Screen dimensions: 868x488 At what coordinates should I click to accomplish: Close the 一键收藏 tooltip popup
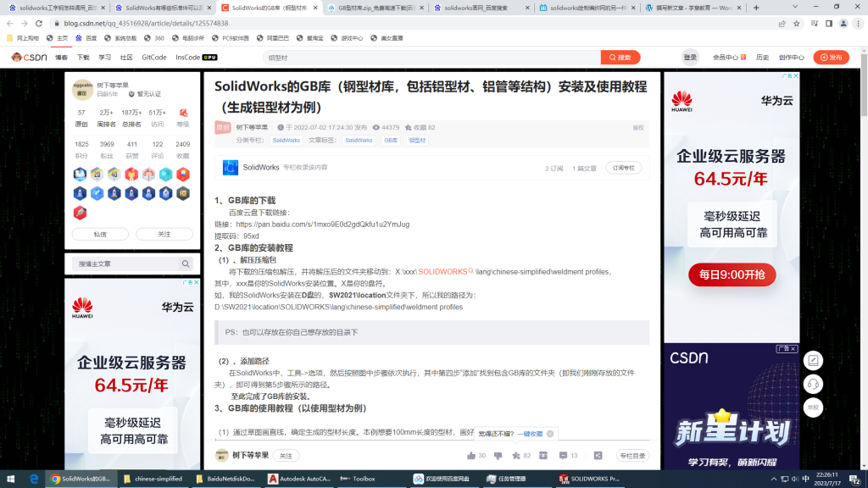click(x=550, y=434)
